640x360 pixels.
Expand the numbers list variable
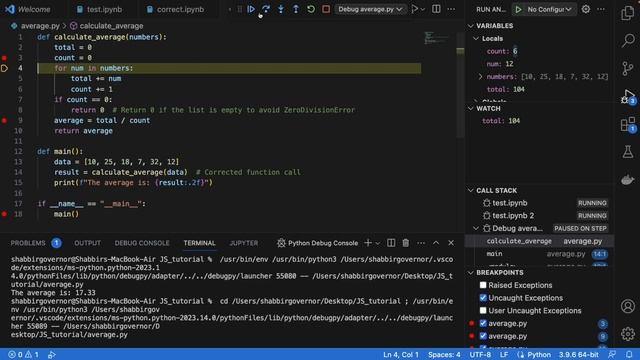click(480, 76)
